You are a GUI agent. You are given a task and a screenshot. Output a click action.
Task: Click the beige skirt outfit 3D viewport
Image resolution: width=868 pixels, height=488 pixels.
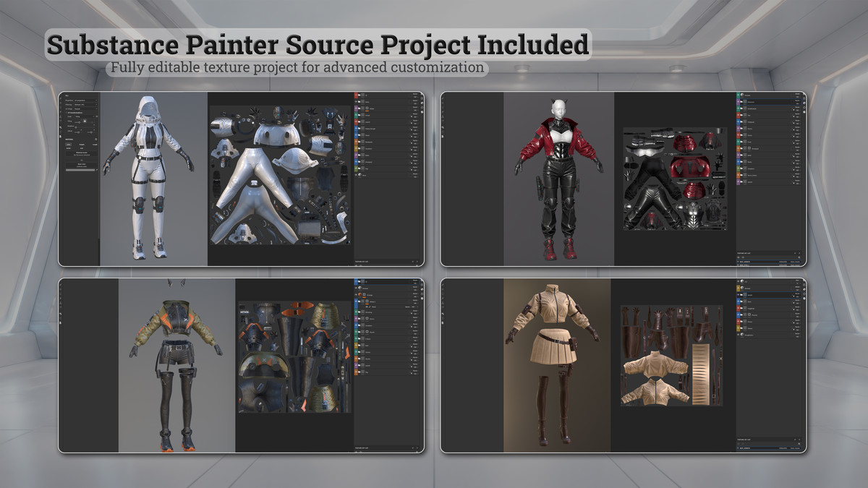[557, 365]
